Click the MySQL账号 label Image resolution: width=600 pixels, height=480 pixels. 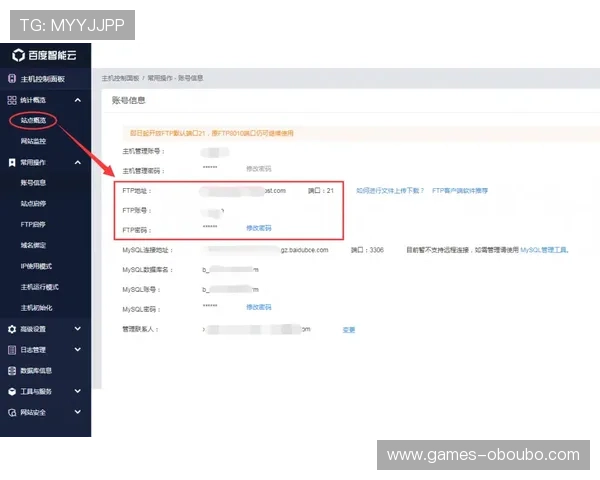(x=141, y=290)
